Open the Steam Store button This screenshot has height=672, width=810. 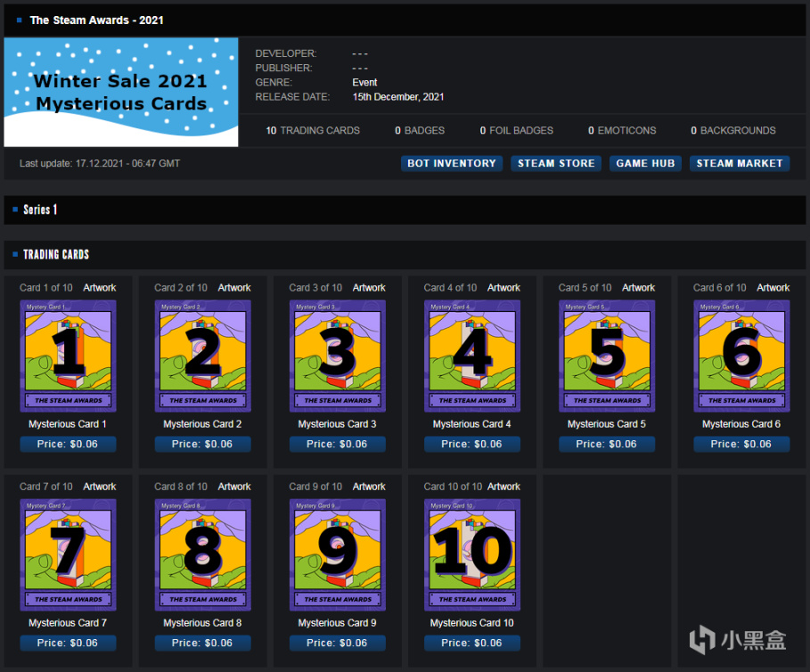point(556,163)
